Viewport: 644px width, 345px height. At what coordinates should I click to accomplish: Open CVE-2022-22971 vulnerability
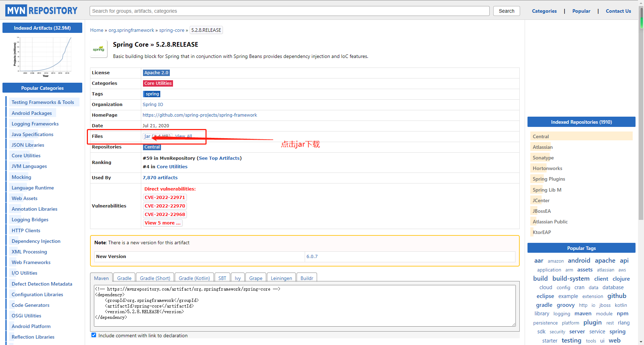coord(165,198)
